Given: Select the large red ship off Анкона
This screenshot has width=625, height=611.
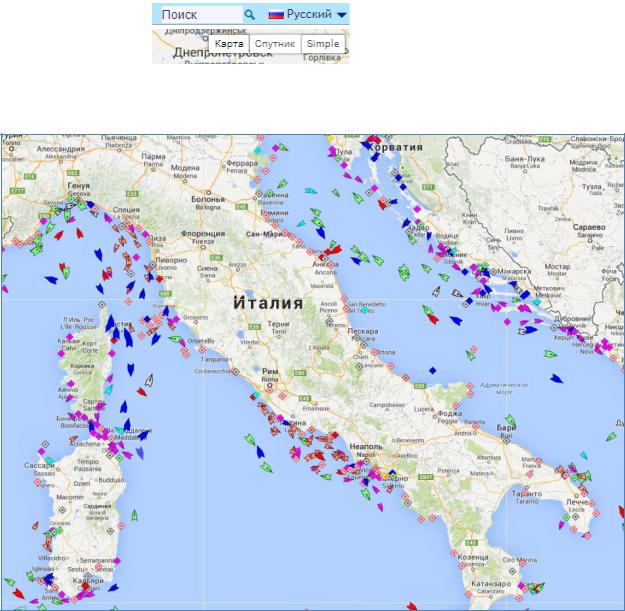Looking at the screenshot, I should pos(334,250).
